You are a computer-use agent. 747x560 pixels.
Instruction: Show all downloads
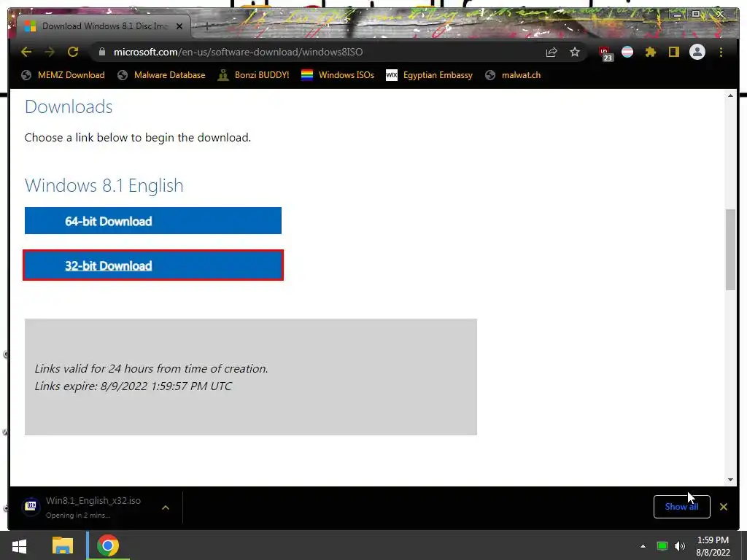[x=682, y=507]
